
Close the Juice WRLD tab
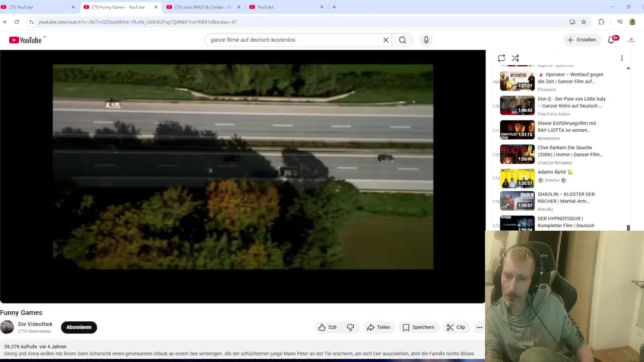[239, 7]
